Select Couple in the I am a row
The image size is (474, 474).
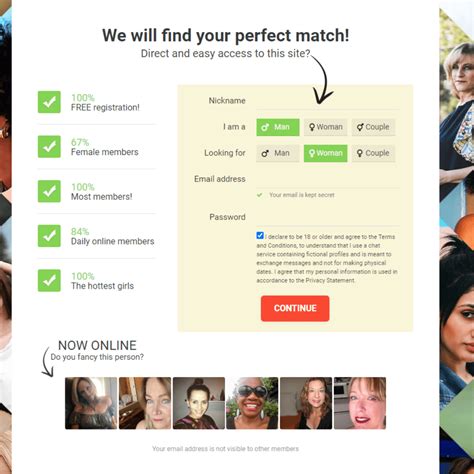point(373,127)
